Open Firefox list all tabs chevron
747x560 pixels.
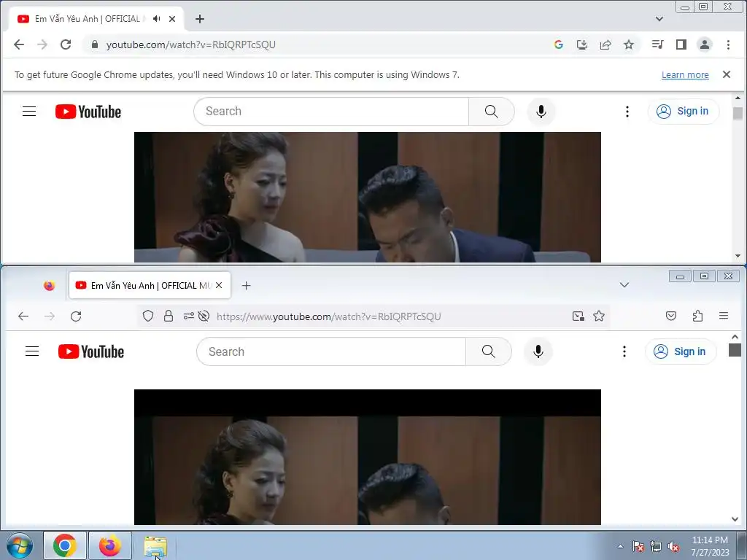[624, 285]
